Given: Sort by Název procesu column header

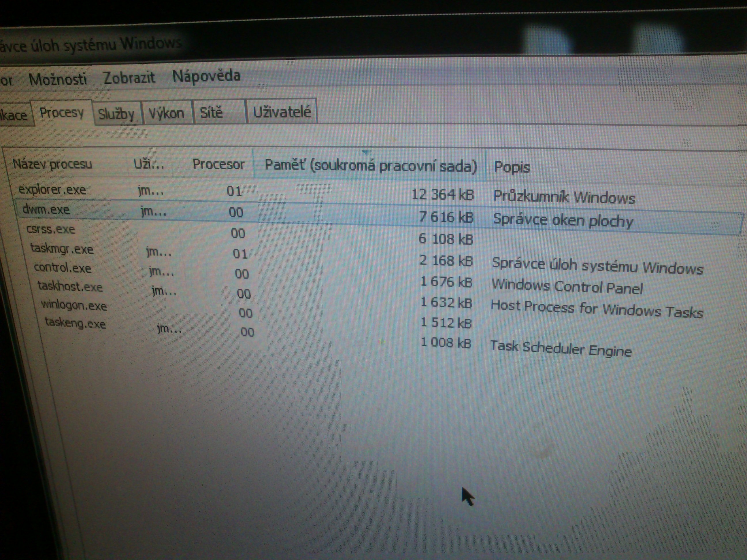Looking at the screenshot, I should pyautogui.click(x=52, y=164).
